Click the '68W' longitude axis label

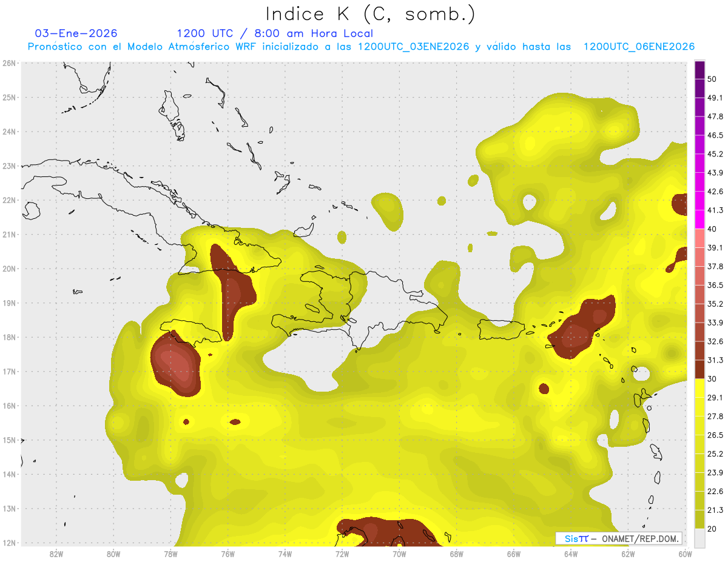pos(457,554)
